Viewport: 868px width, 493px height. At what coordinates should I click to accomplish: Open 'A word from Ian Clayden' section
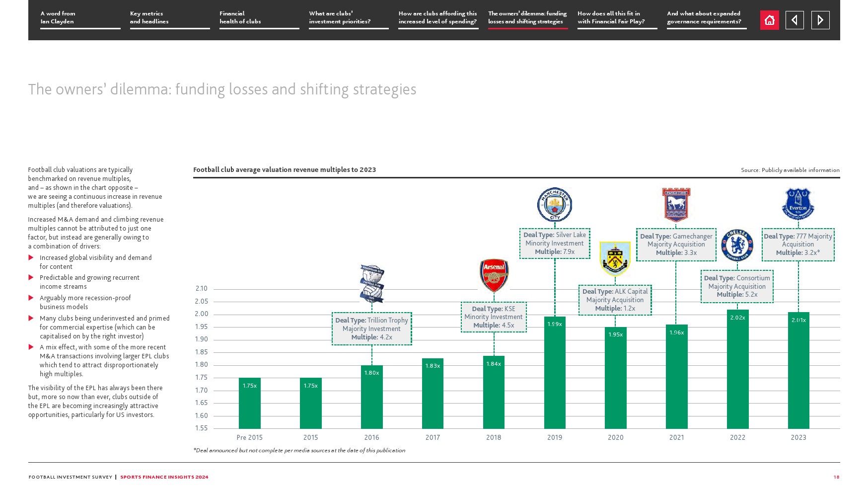(x=80, y=18)
